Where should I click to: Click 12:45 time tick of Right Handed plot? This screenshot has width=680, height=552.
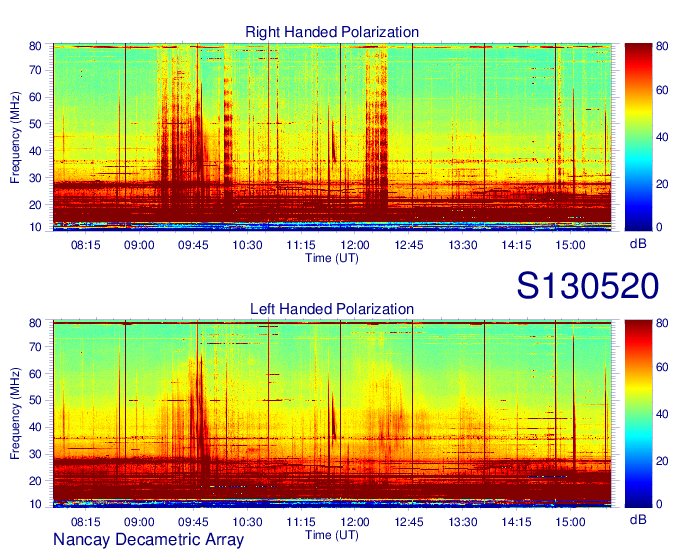409,245
